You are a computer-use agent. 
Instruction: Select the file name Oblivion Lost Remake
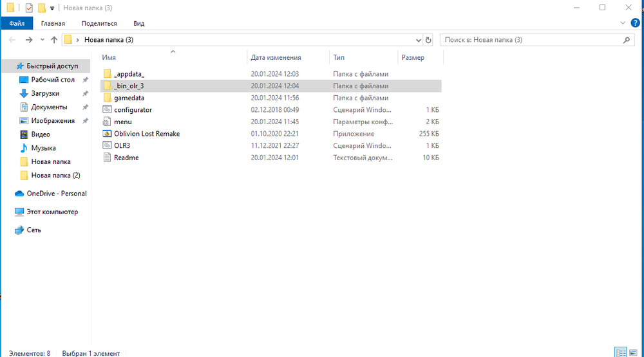click(x=147, y=133)
